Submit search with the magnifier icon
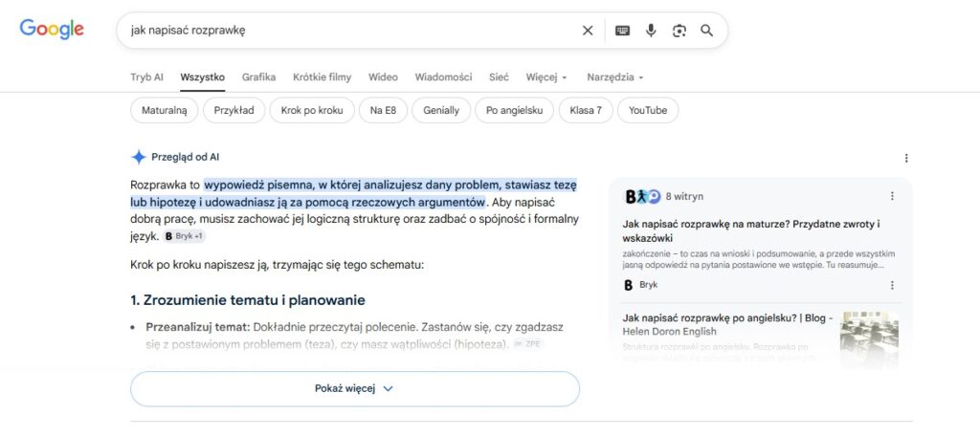The width and height of the screenshot is (980, 436). [x=707, y=31]
